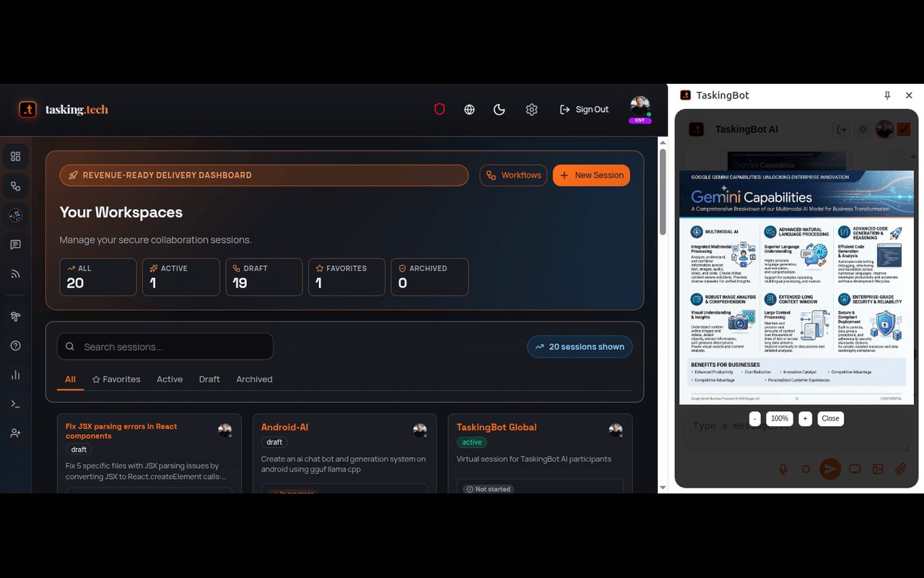Click the 20 sessions shown badge
This screenshot has width=924, height=578.
point(580,347)
